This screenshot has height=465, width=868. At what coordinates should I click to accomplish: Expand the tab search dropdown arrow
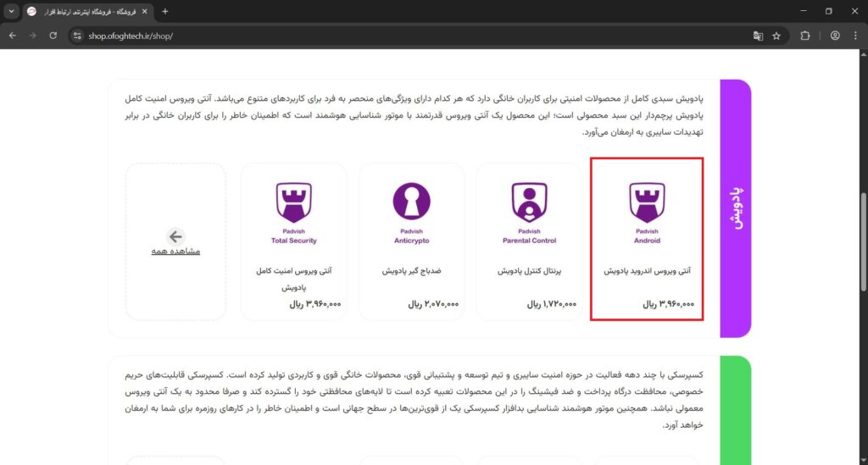point(11,12)
